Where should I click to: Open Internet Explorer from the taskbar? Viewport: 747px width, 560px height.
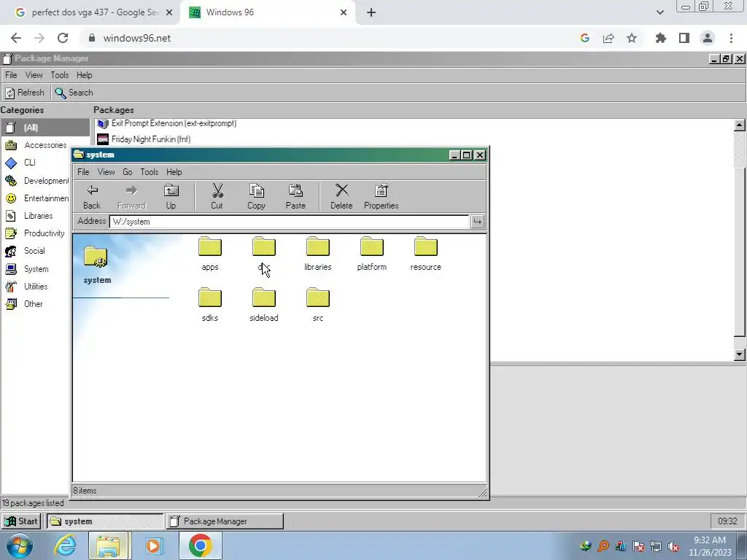tap(65, 545)
